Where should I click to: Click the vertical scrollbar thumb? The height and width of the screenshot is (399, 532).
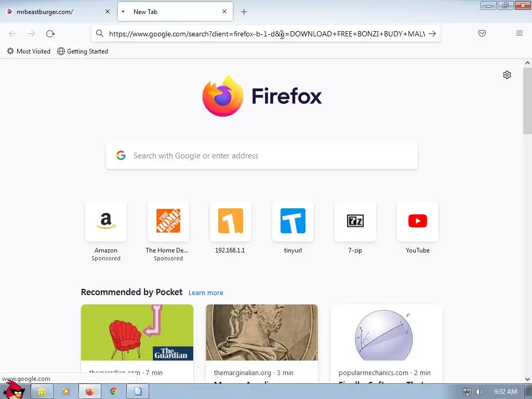point(527,101)
